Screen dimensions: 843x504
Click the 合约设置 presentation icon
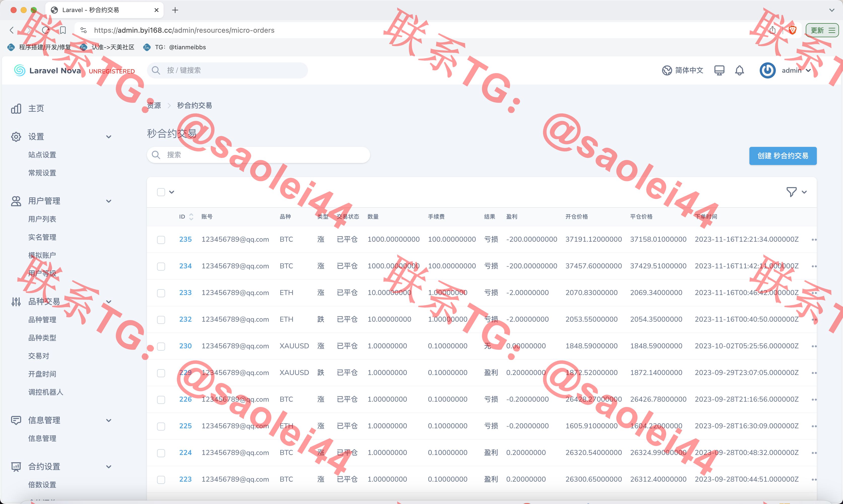click(x=16, y=467)
